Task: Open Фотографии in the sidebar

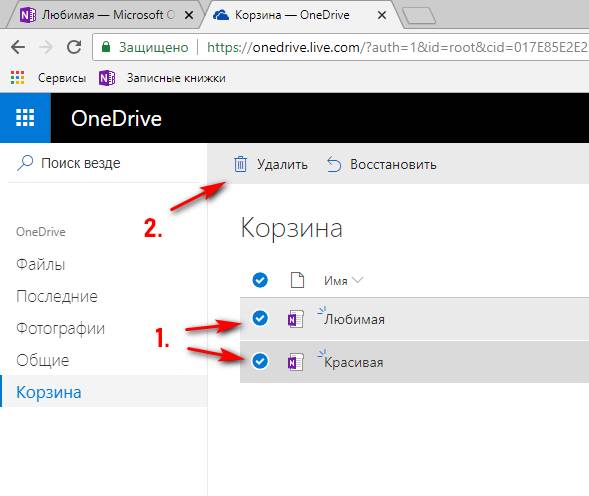Action: pos(60,329)
